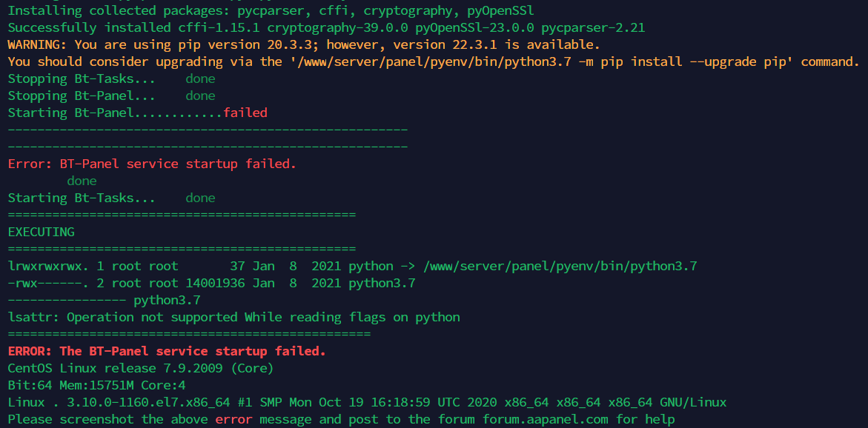868x428 pixels.
Task: Click the 'Successfully installed' packages line
Action: [326, 28]
